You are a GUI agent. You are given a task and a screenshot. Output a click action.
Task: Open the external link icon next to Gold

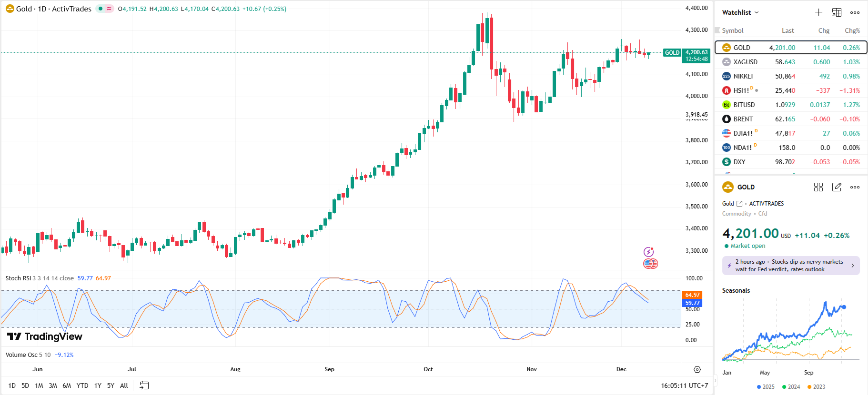739,204
